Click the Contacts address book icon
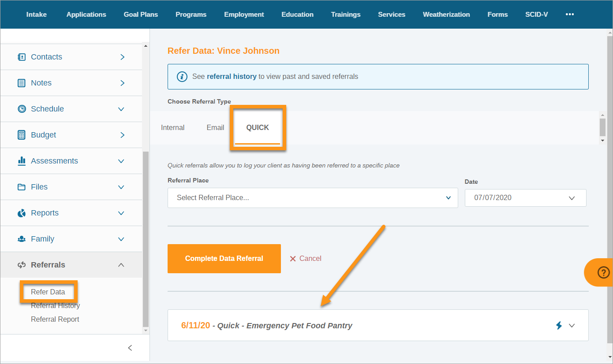This screenshot has width=613, height=364. pos(21,57)
